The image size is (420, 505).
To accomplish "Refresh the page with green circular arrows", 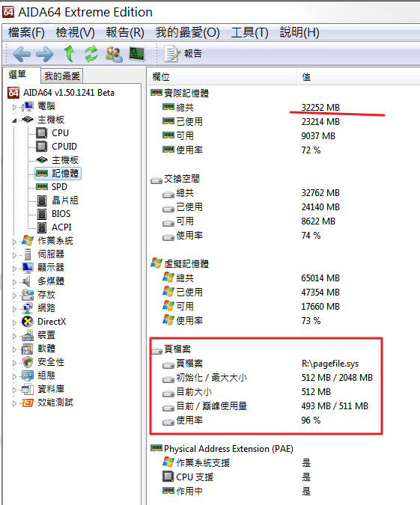I will point(91,53).
